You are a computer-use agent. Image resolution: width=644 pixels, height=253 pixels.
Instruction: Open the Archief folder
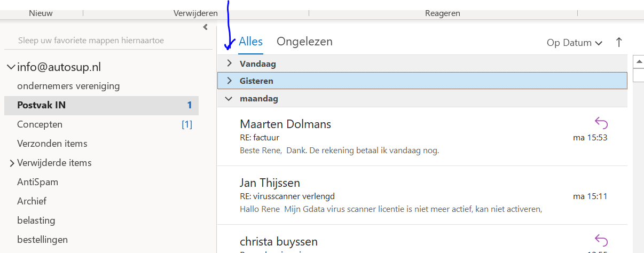click(32, 201)
